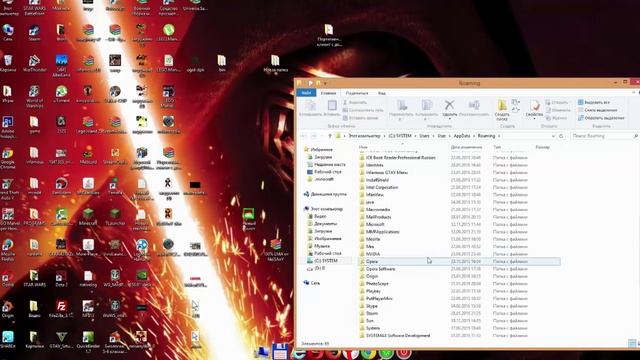640x360 pixels.
Task: Click AppData in the address breadcrumb
Action: coord(462,136)
